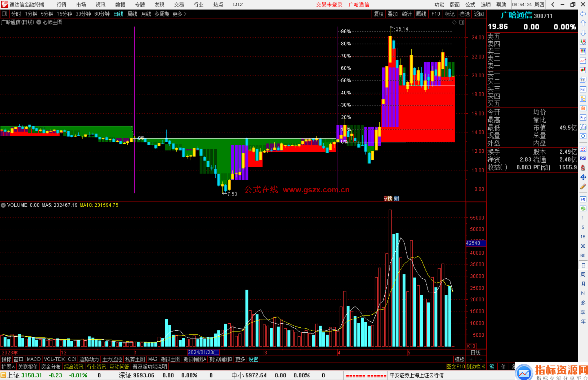
Task: Open the 市场 menu
Action: pyautogui.click(x=81, y=4)
